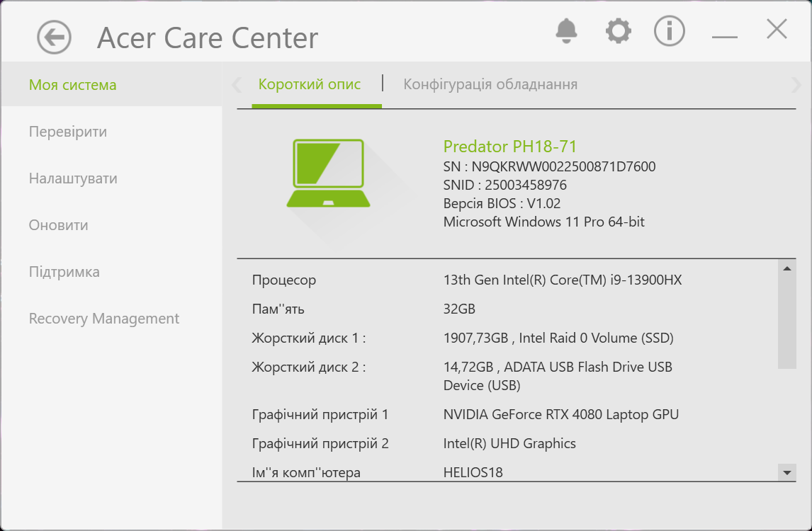Show app info circle icon
812x531 pixels.
(x=669, y=31)
